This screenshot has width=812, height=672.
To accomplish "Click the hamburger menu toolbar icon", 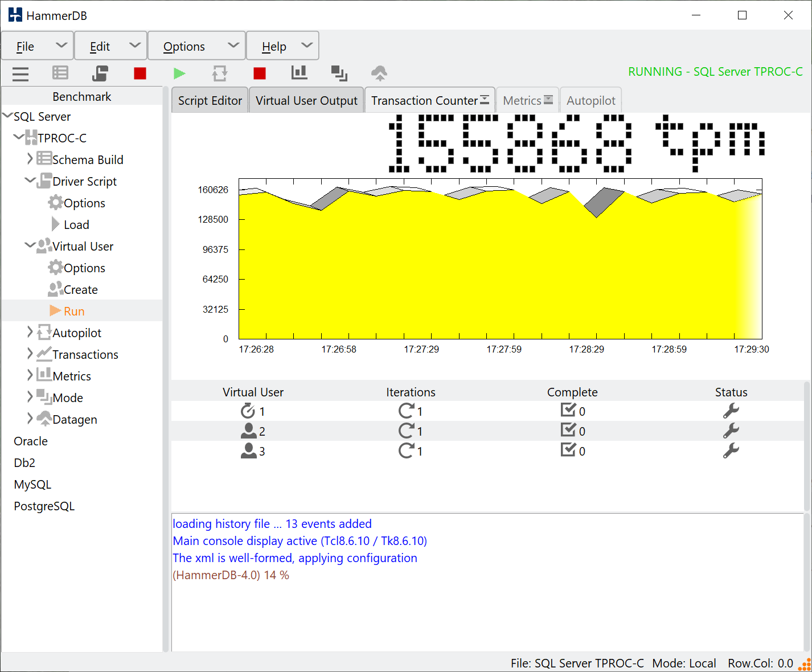I will click(20, 74).
